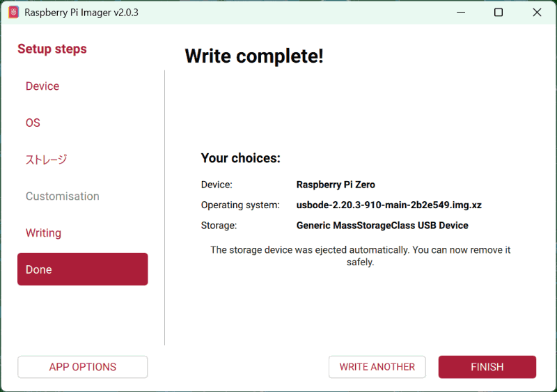Click the 'Operating system:' label
557x392 pixels.
click(x=240, y=205)
